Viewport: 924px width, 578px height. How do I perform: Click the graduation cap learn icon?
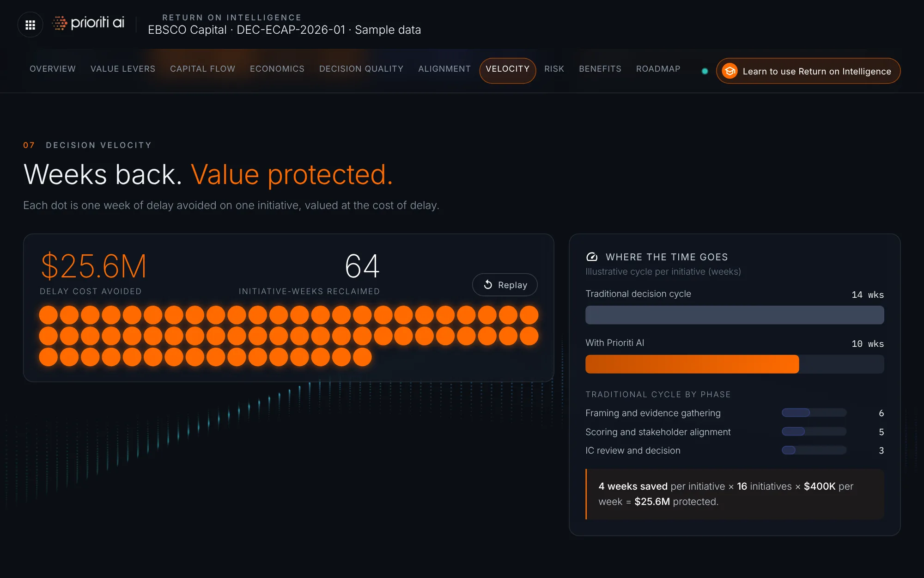(730, 71)
